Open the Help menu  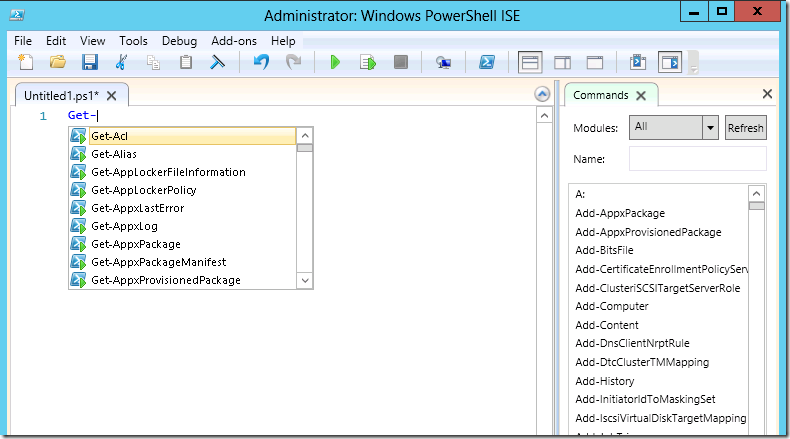283,41
